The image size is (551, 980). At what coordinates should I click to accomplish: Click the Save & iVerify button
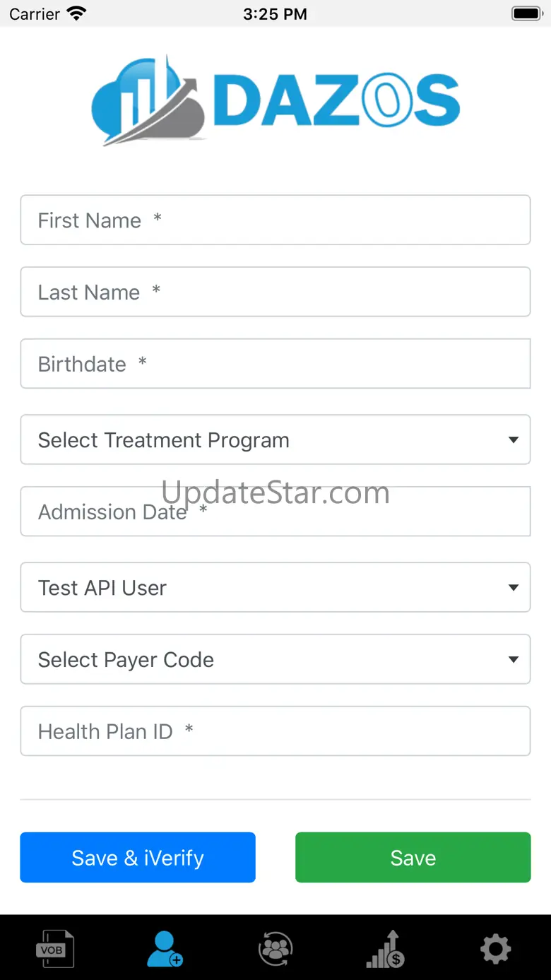138,857
